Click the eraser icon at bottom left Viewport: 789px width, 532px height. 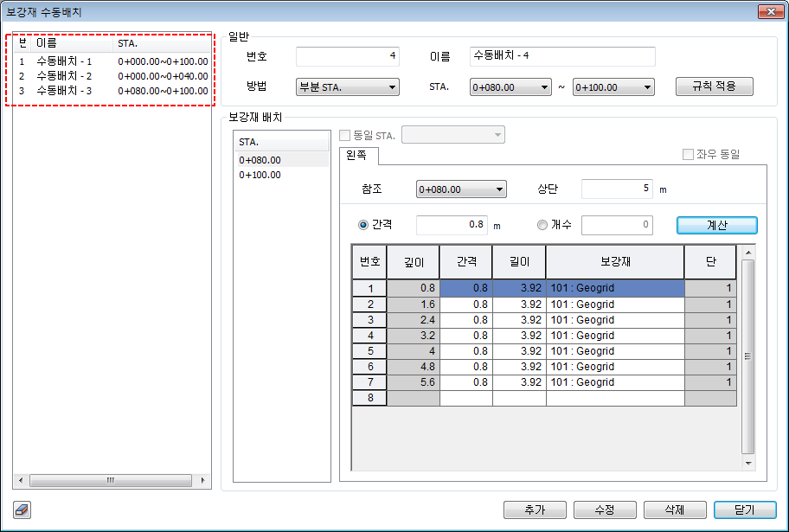tap(22, 510)
